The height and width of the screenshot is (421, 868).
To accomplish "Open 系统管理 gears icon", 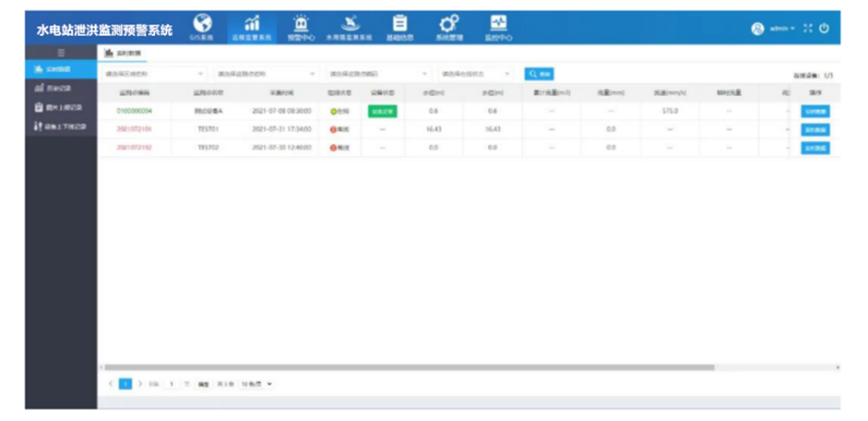I will click(449, 24).
